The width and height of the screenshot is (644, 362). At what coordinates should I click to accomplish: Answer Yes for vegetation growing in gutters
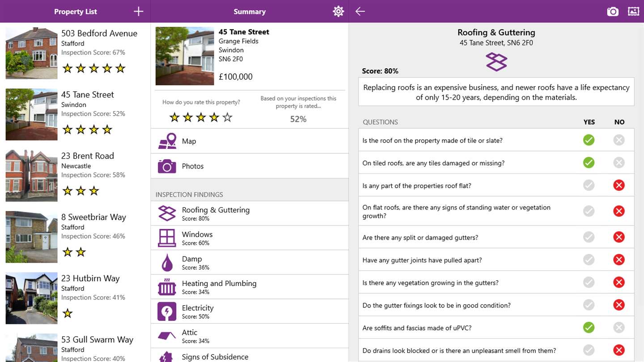589,282
